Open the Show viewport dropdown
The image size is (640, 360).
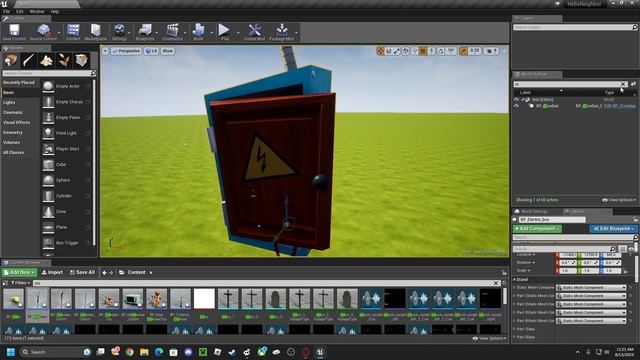(x=167, y=51)
